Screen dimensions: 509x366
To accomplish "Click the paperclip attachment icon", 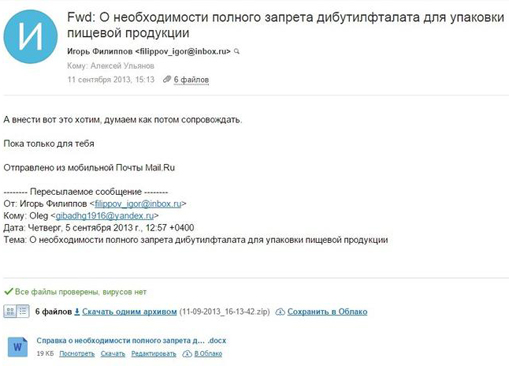I will [167, 79].
